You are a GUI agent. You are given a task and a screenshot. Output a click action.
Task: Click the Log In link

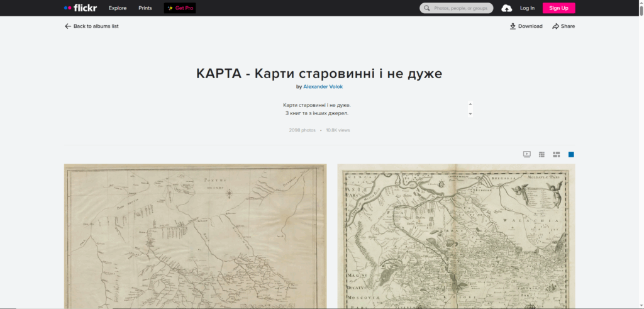pyautogui.click(x=527, y=8)
